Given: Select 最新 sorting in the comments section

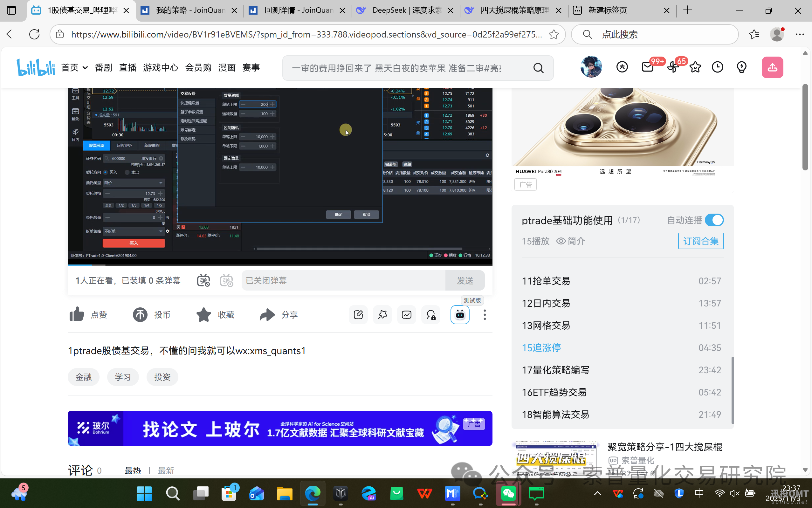Looking at the screenshot, I should [166, 470].
